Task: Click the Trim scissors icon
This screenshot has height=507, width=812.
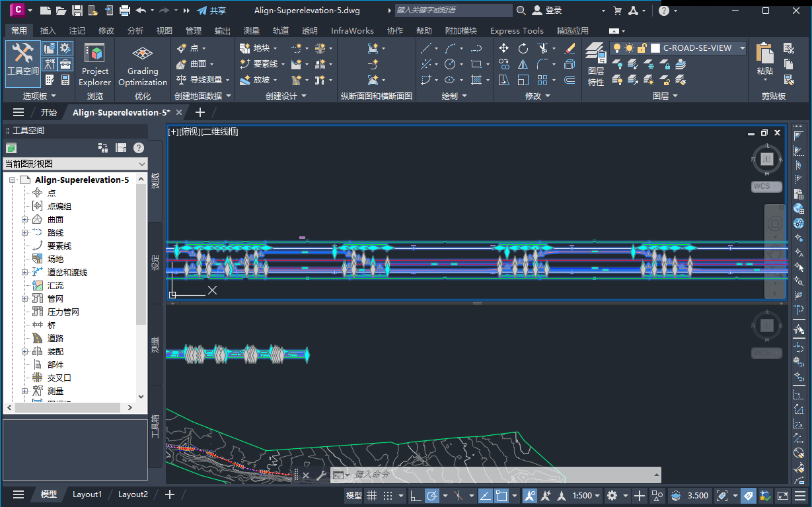Action: [542, 48]
